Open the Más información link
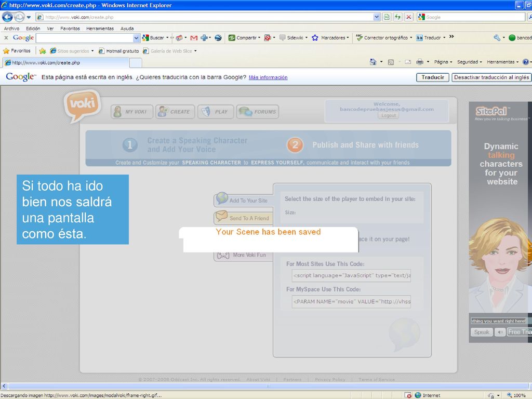Image resolution: width=532 pixels, height=399 pixels. (268, 77)
